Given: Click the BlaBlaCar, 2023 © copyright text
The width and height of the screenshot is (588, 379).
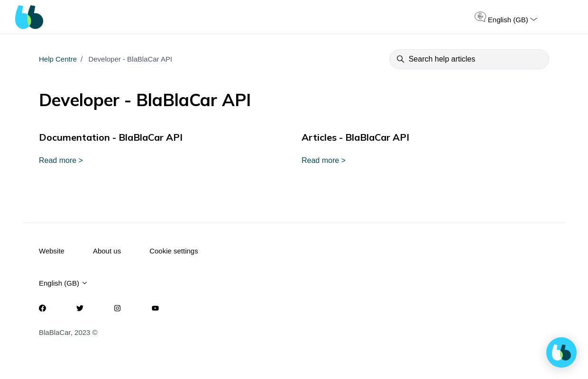Looking at the screenshot, I should [x=68, y=333].
